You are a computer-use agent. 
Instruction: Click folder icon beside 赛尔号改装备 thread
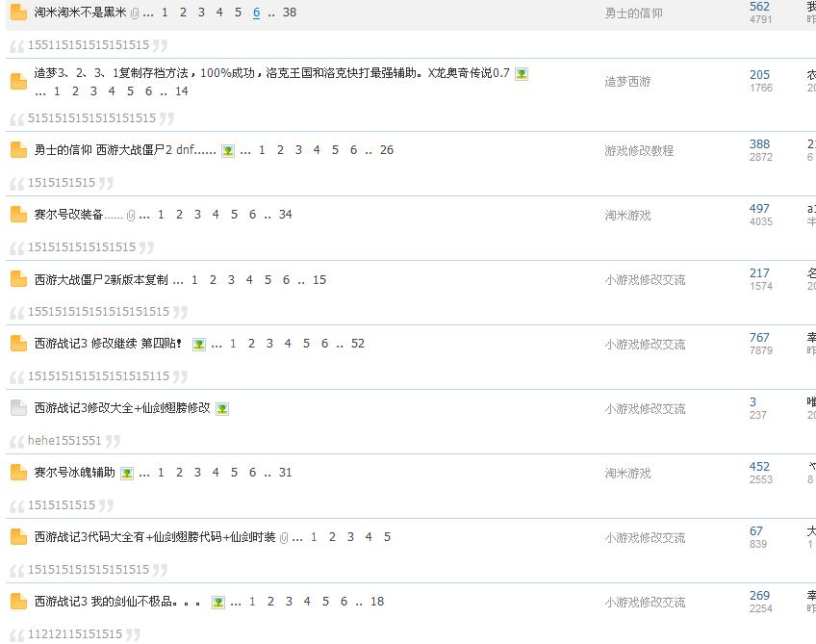click(18, 215)
